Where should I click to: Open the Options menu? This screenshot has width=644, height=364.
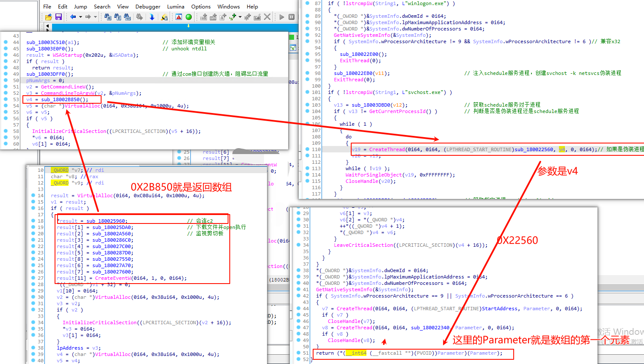coord(201,6)
